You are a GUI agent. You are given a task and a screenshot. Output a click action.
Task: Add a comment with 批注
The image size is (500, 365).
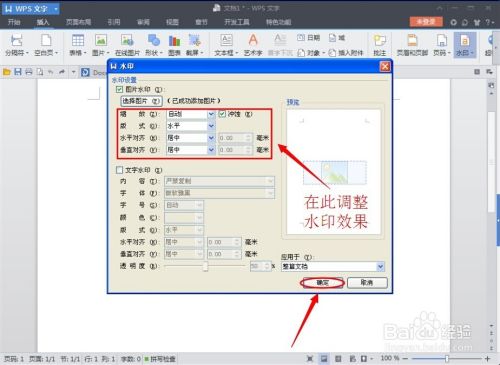pyautogui.click(x=380, y=44)
